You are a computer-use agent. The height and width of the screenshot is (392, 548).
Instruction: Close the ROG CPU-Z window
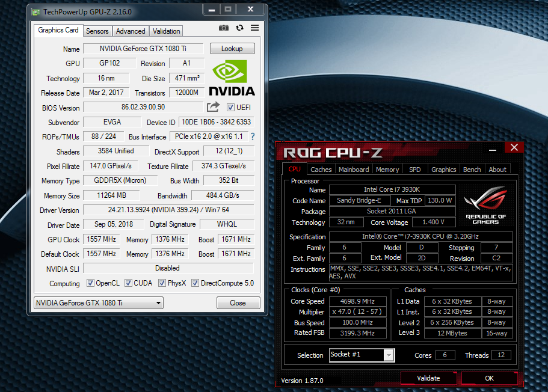point(514,147)
